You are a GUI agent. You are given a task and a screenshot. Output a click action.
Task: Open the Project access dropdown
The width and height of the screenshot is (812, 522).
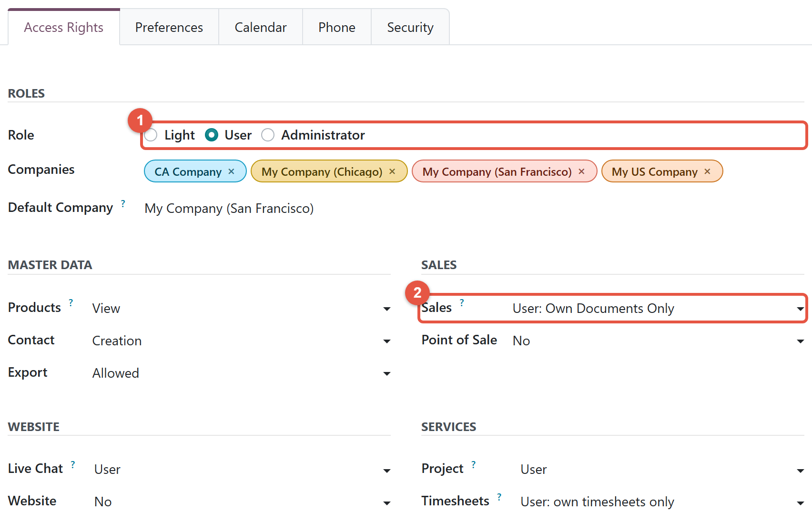pyautogui.click(x=662, y=470)
